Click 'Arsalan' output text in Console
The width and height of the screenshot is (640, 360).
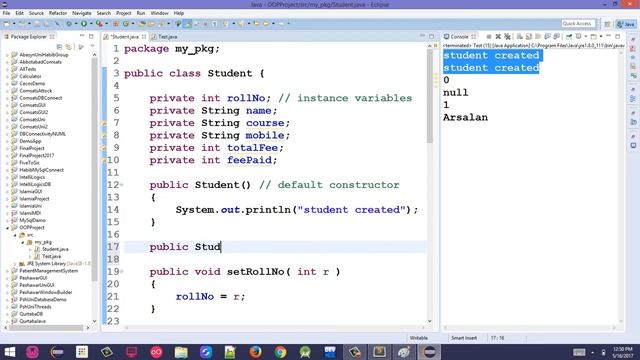pyautogui.click(x=465, y=118)
